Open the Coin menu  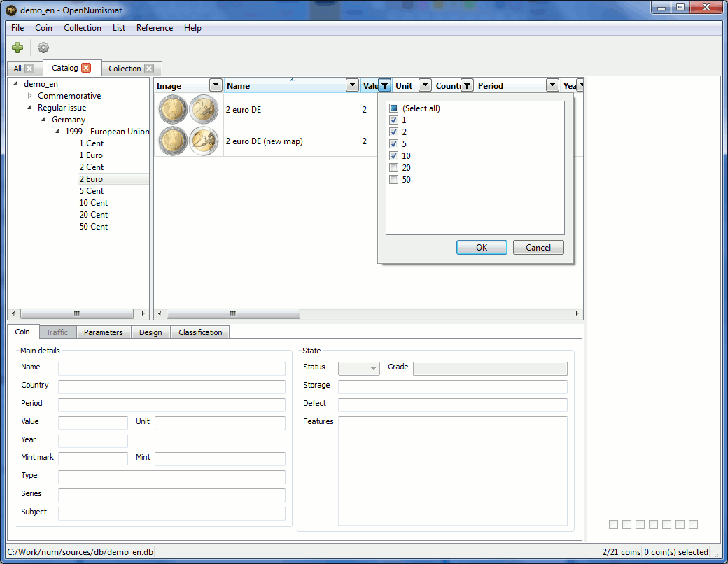pyautogui.click(x=43, y=28)
